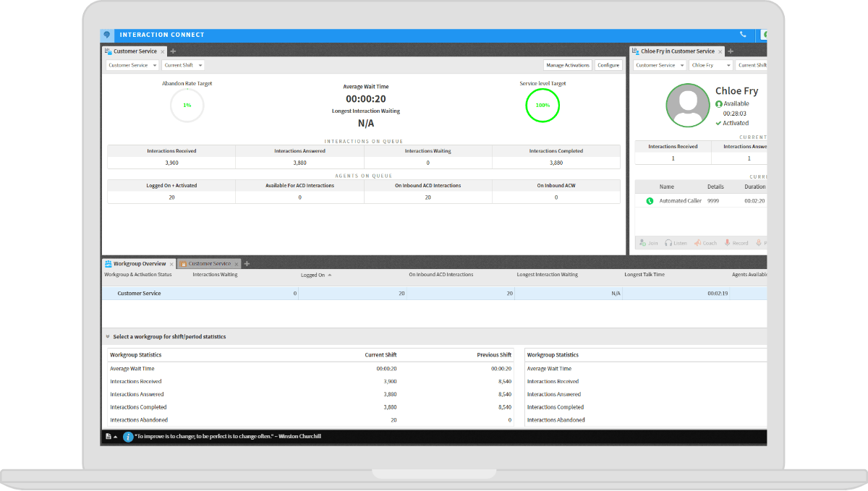Click the Interactions Answered value 3,880 in the queue table
The image size is (868, 491).
pos(300,163)
